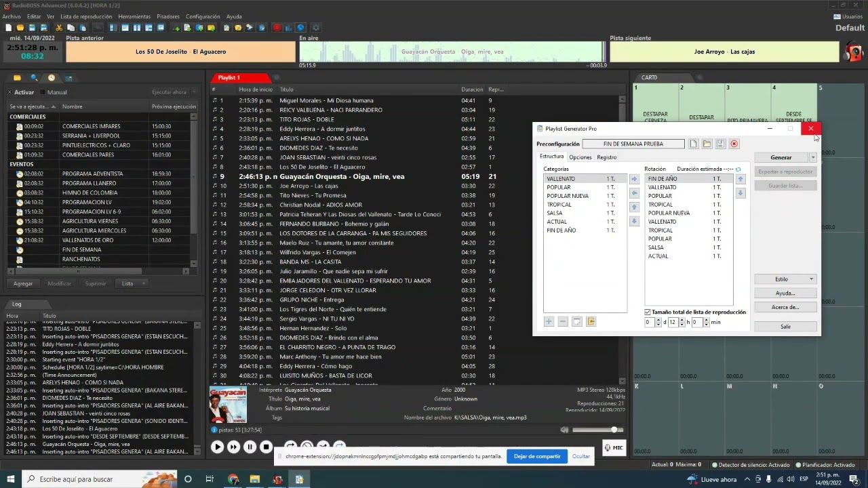
Task: Open Chrome from the Windows taskbar
Action: click(x=233, y=479)
